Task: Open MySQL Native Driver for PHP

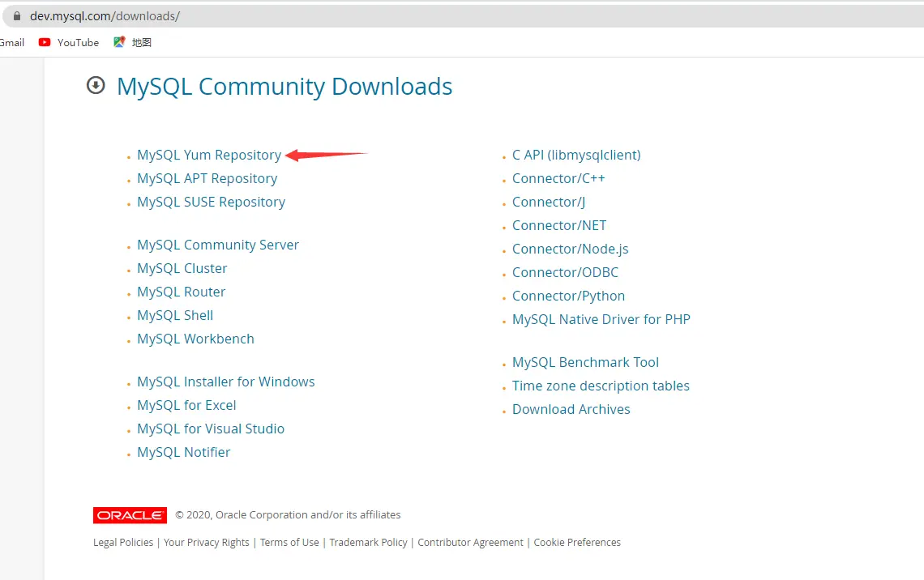Action: [601, 320]
